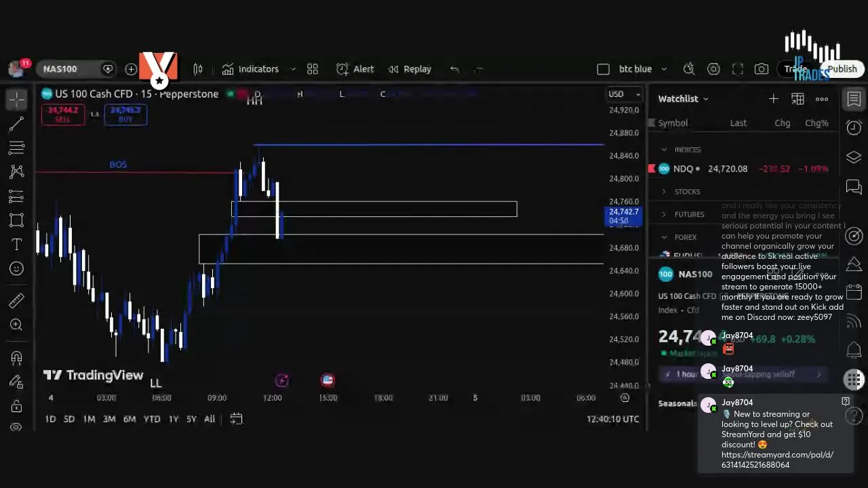This screenshot has height=488, width=868.
Task: Select the 3M time range
Action: pyautogui.click(x=109, y=419)
